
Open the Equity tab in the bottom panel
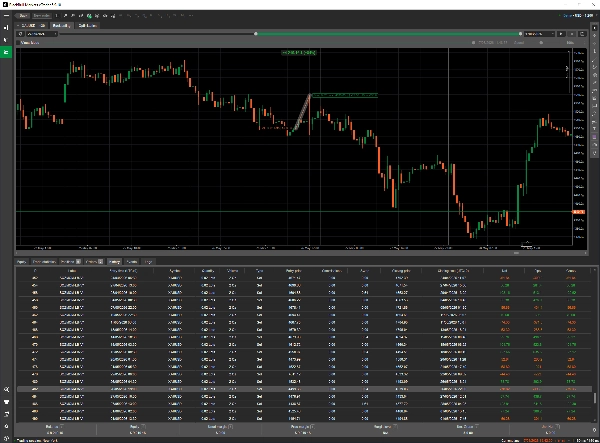pos(21,262)
